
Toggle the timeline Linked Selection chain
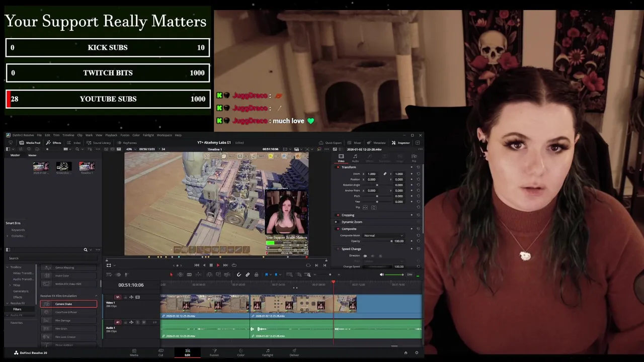(x=247, y=275)
